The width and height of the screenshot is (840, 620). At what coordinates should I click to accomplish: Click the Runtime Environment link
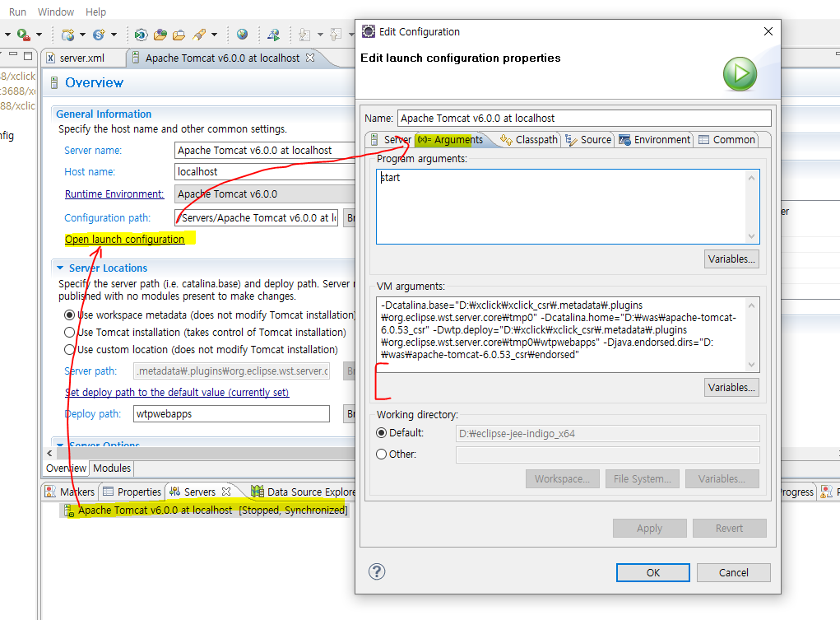pos(114,193)
